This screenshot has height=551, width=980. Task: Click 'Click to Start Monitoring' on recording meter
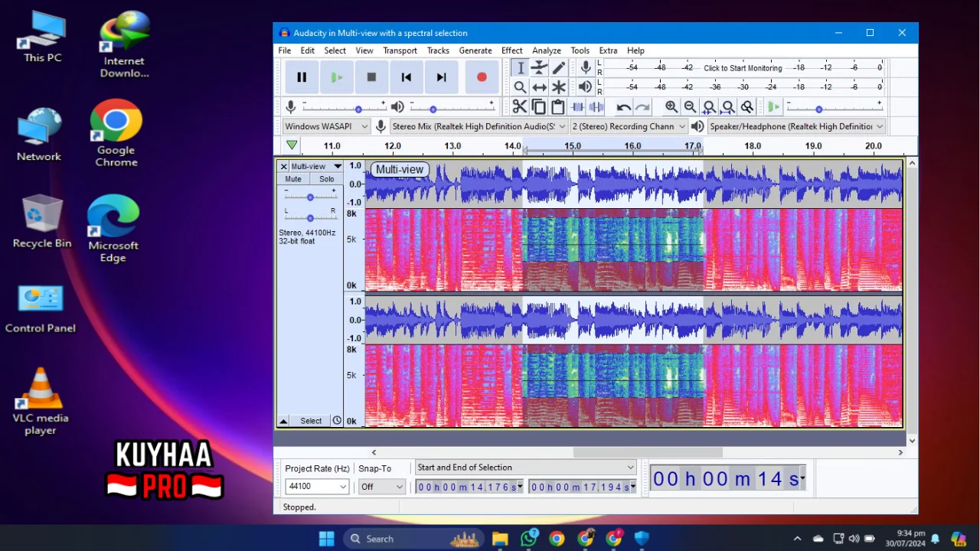743,68
